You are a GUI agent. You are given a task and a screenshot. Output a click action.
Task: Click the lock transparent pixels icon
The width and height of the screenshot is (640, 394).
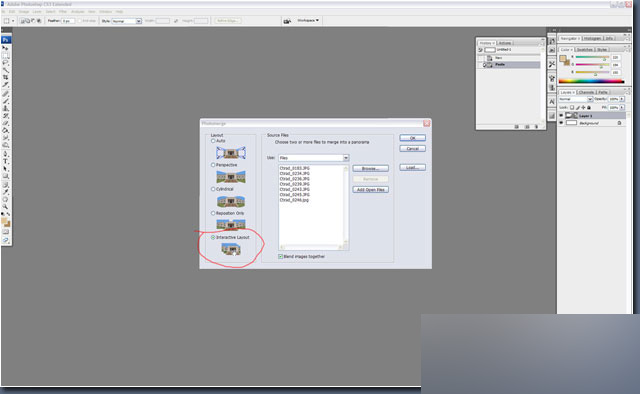pyautogui.click(x=572, y=107)
